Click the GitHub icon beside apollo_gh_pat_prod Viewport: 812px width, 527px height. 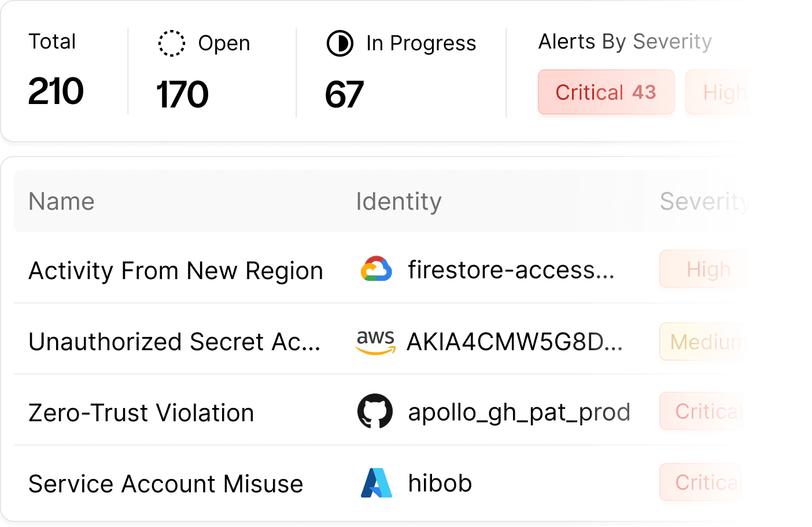point(375,411)
